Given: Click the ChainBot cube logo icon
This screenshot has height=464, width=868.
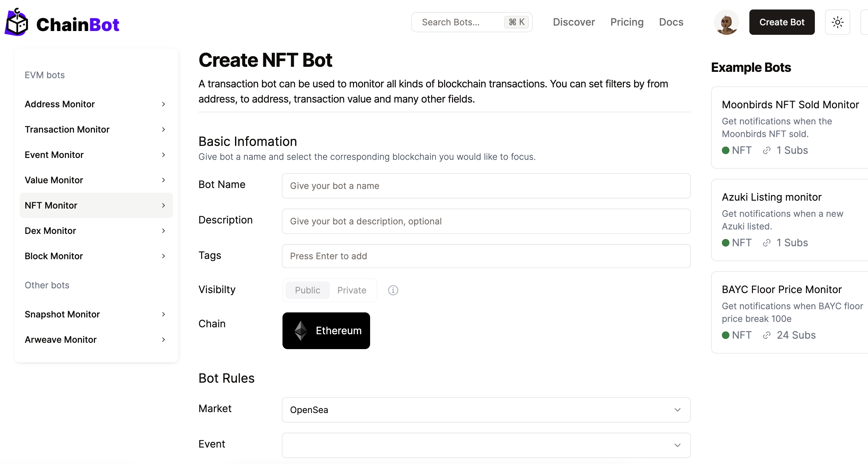Looking at the screenshot, I should (17, 23).
